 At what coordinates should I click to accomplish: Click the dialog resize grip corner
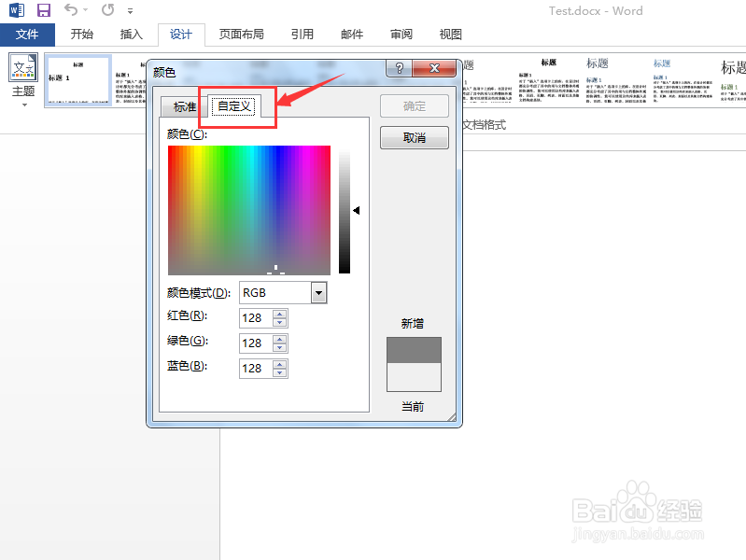(452, 417)
